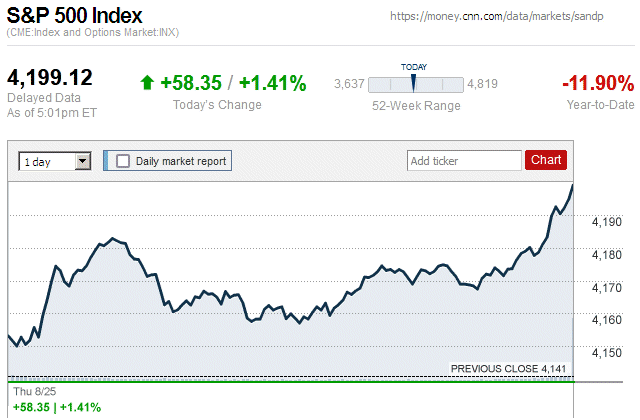Click the PREVIOUS CLOSE 4,141 label

click(508, 369)
